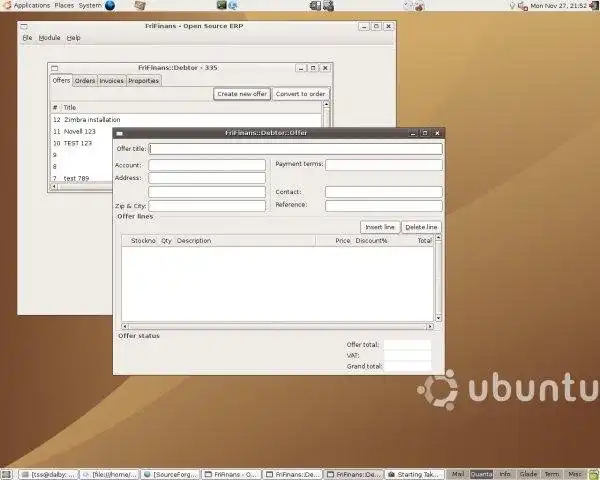This screenshot has width=600, height=480.
Task: Click the Reference input field
Action: point(384,206)
